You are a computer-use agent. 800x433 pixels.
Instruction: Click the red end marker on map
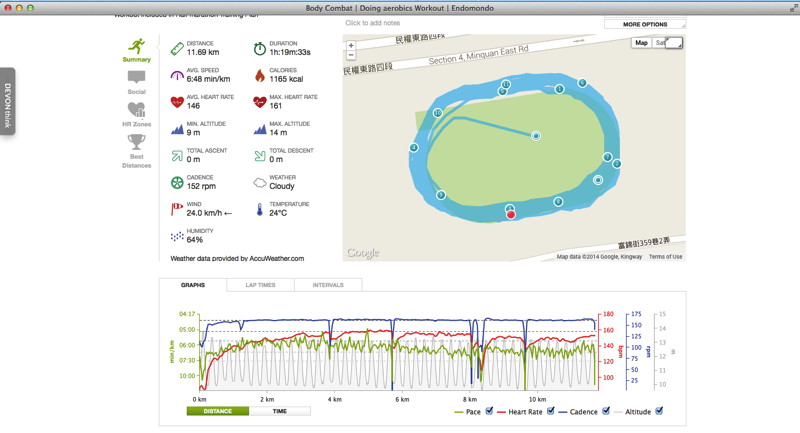click(x=511, y=215)
